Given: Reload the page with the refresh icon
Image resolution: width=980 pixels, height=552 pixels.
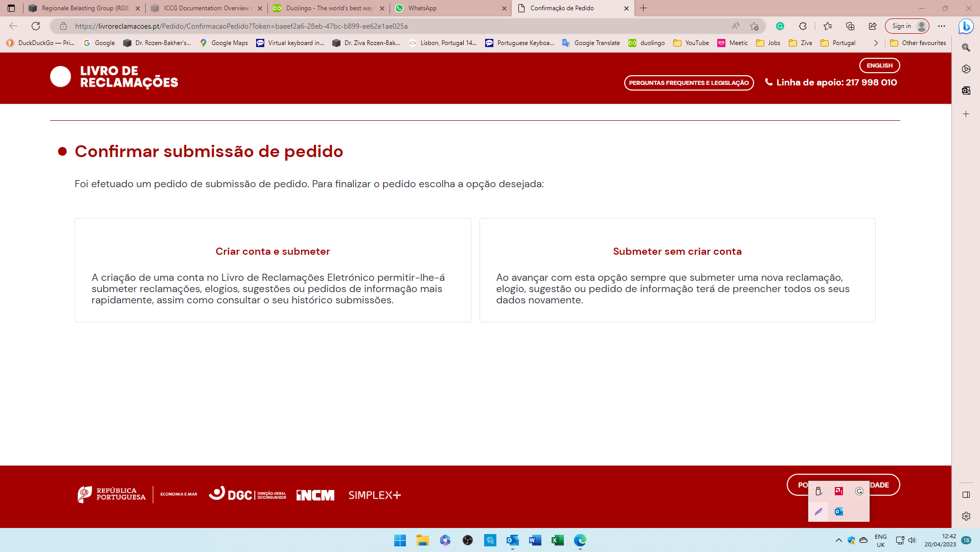Looking at the screenshot, I should (x=36, y=26).
